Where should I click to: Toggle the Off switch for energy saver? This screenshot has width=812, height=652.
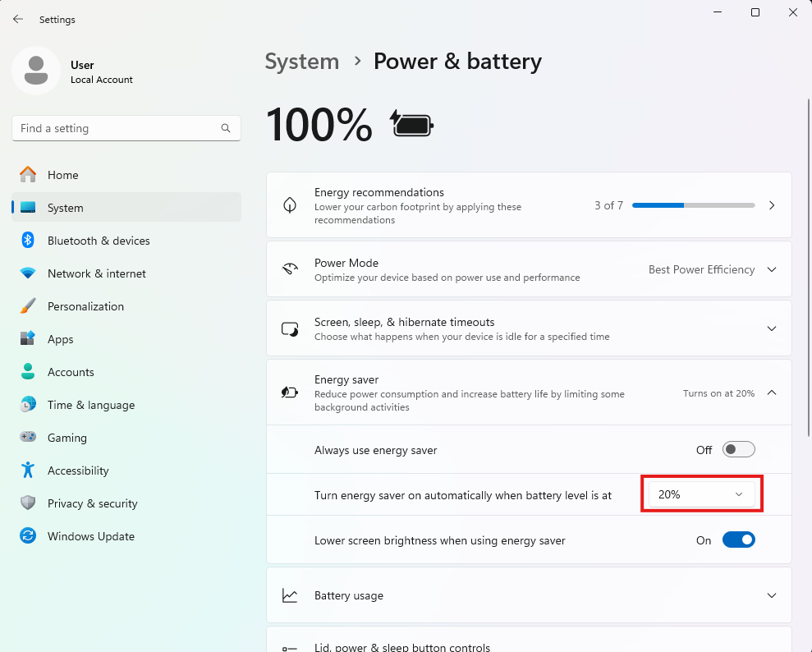point(737,449)
